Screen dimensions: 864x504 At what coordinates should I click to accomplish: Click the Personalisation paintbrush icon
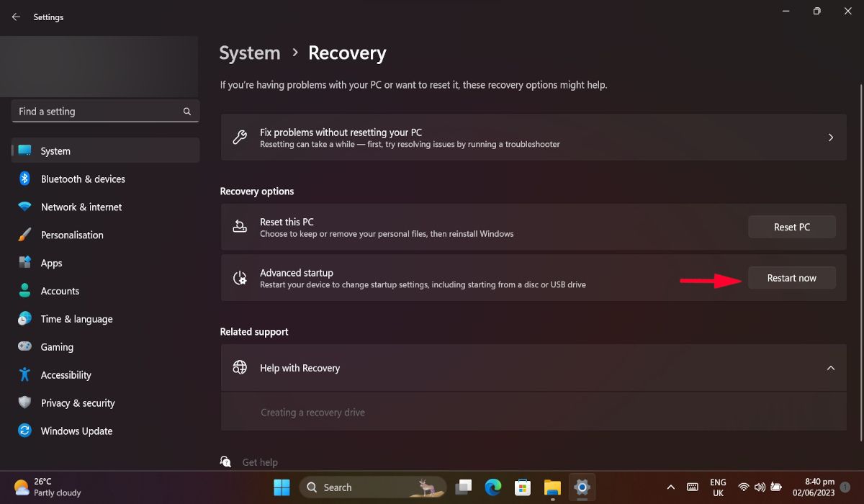click(24, 235)
